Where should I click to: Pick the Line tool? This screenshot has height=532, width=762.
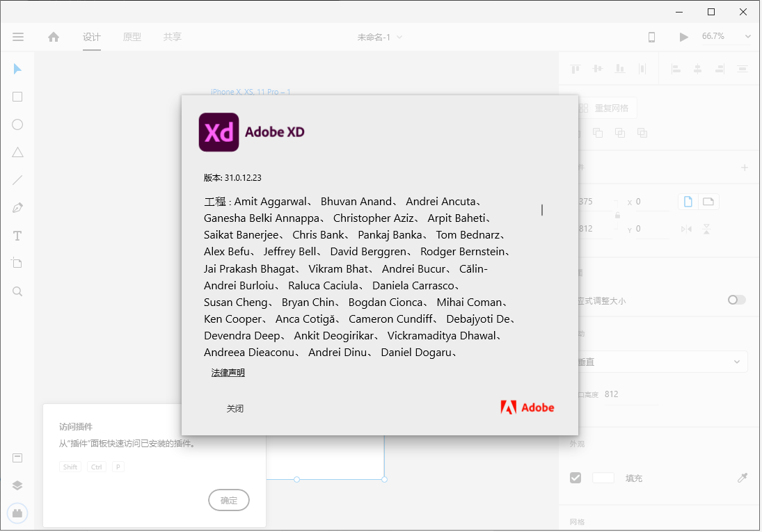(17, 180)
